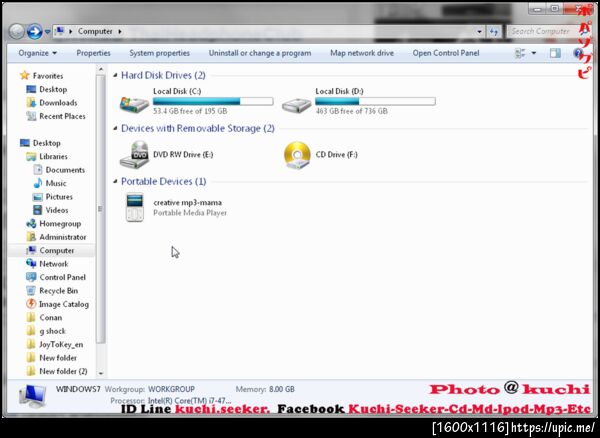Click the arrow after Computer in breadcrumb
This screenshot has height=438, width=600.
[x=120, y=31]
